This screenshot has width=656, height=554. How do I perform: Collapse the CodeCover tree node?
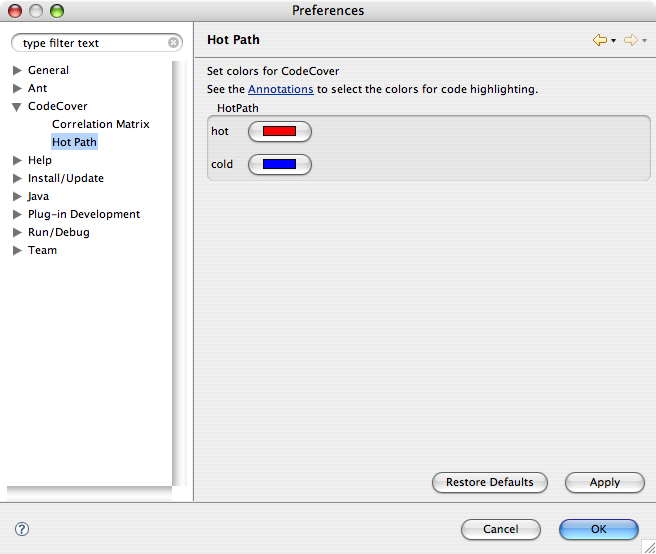(17, 107)
